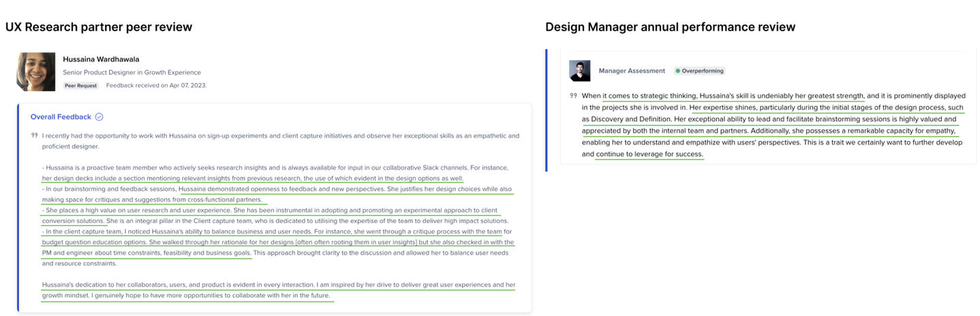This screenshot has width=980, height=316.
Task: Select the Peer Request tag
Action: pos(81,86)
